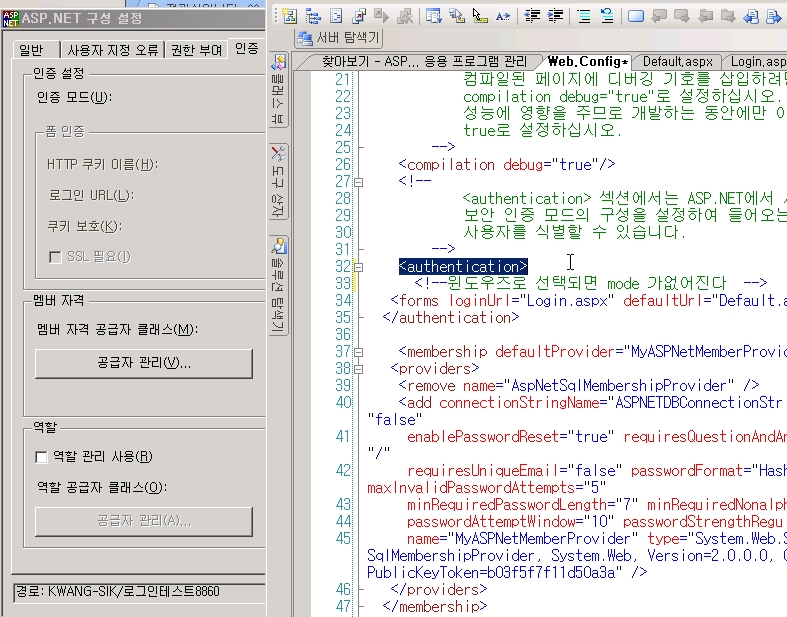Click the document list toolbar icon

click(336, 16)
